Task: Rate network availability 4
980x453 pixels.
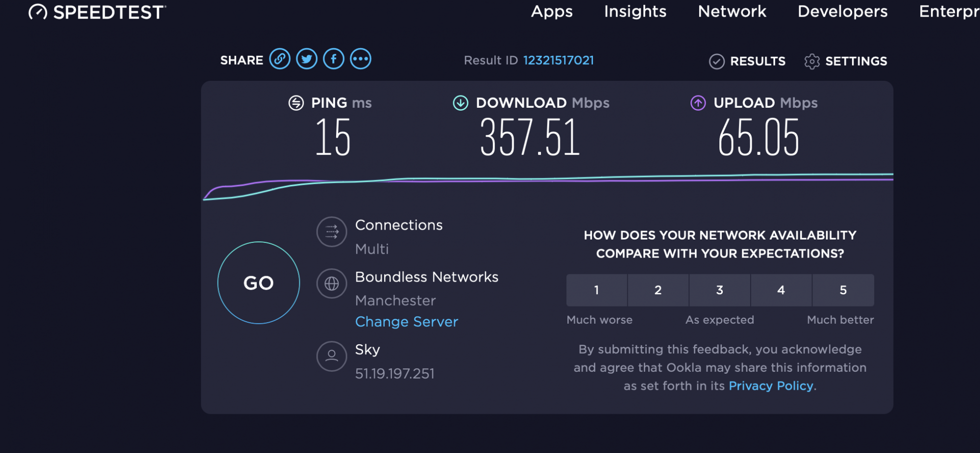Action: click(x=782, y=290)
